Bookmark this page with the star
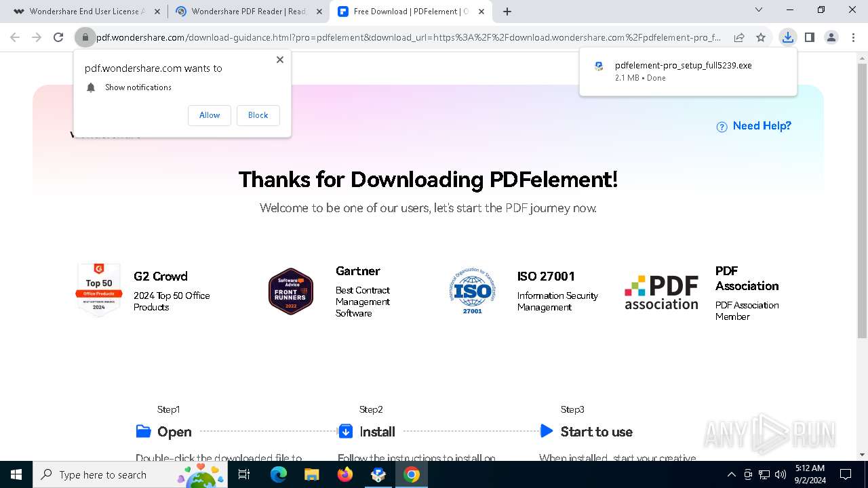Image resolution: width=868 pixels, height=488 pixels. [761, 37]
